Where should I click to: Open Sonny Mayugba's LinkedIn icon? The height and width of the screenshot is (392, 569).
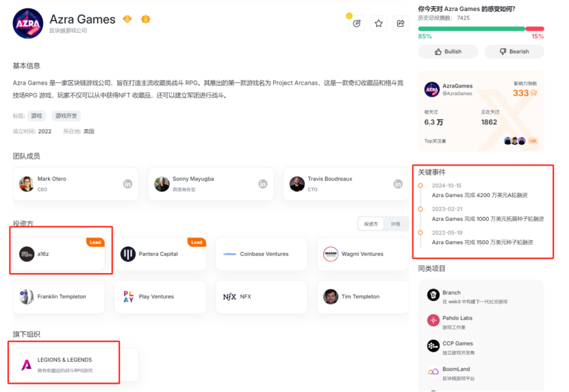[263, 184]
